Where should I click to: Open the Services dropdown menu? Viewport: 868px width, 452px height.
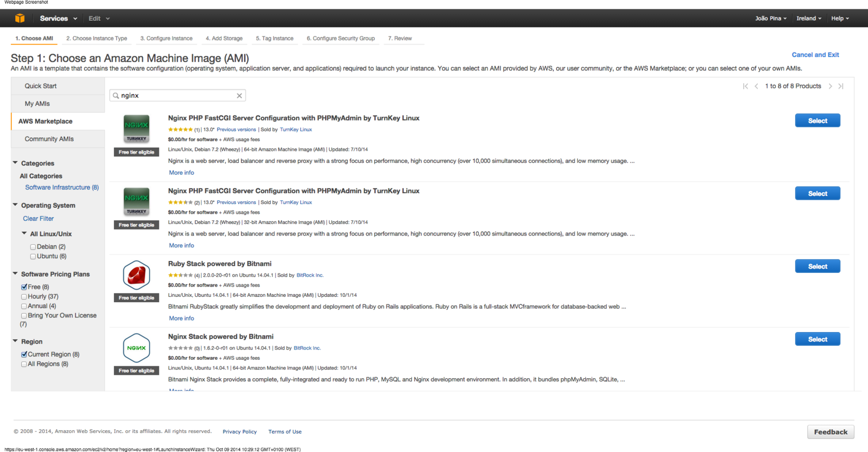58,18
